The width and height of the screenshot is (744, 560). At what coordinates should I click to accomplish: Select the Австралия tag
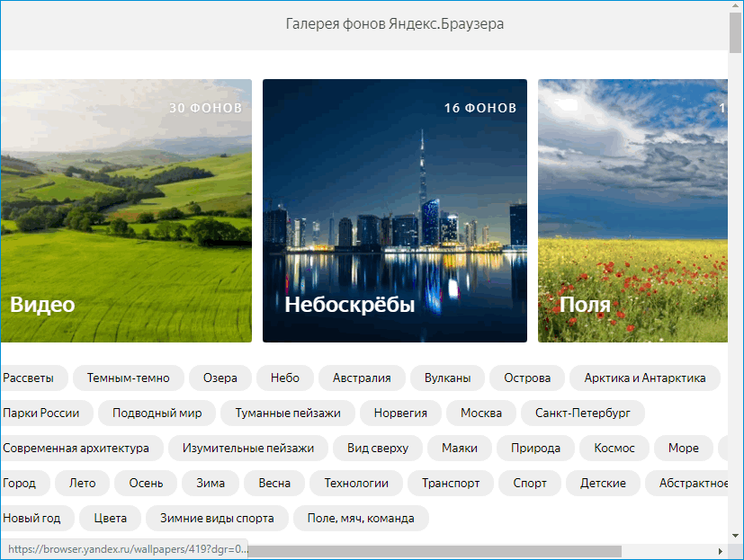362,378
